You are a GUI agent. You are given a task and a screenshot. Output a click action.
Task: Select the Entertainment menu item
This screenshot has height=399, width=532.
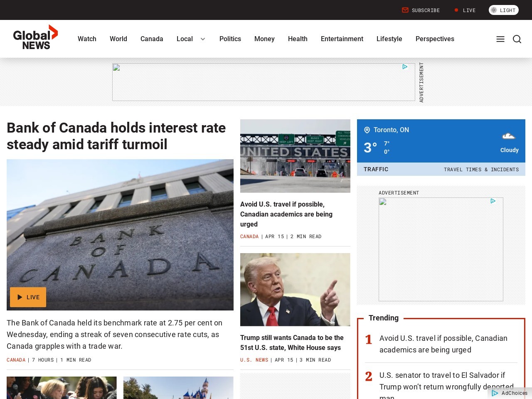click(x=342, y=39)
